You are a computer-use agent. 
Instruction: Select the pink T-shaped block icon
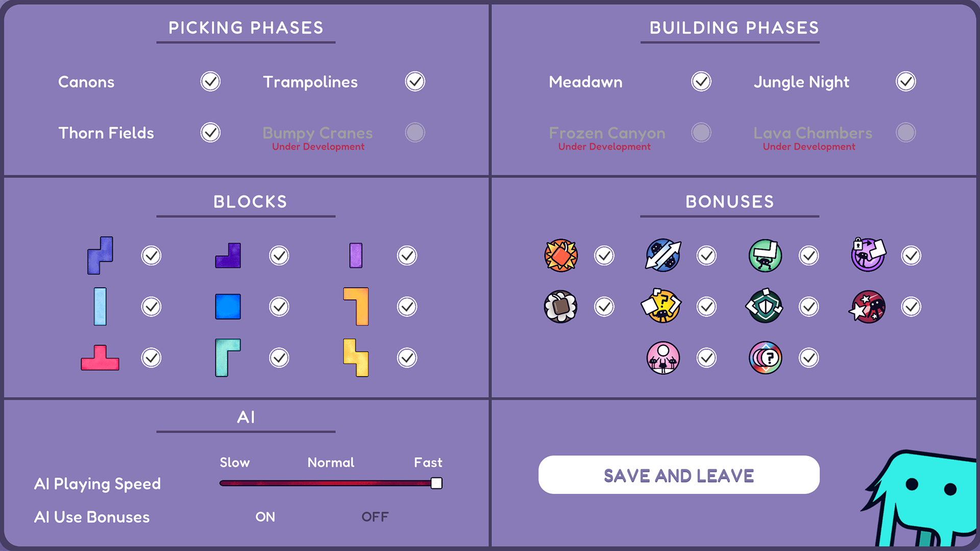[100, 357]
